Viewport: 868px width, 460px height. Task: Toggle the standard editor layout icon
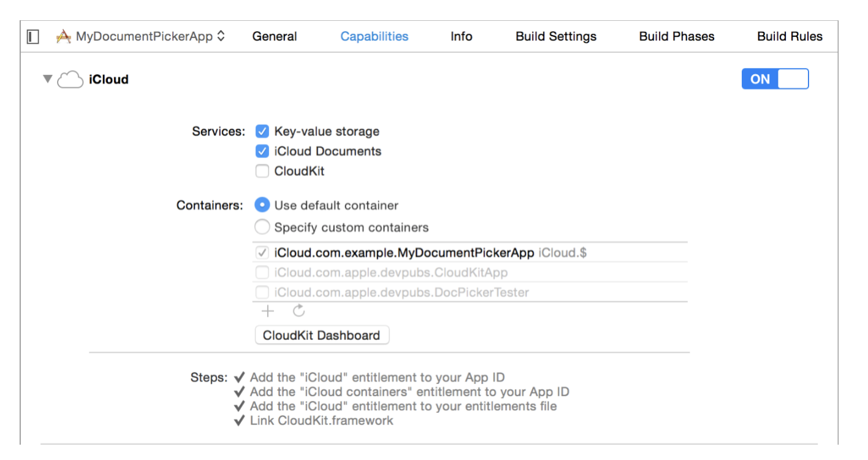32,36
